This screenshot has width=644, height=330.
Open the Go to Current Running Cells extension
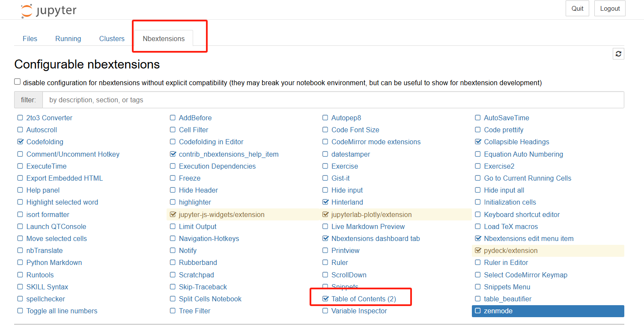click(x=528, y=178)
